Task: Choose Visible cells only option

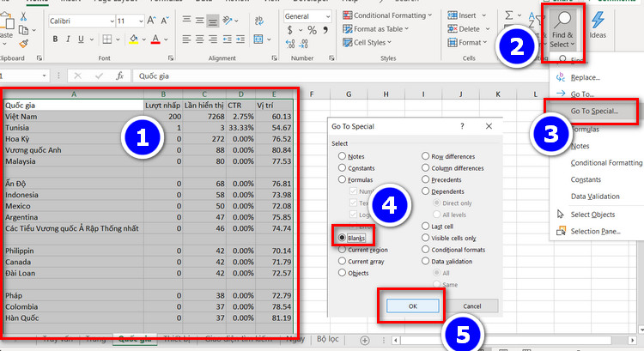Action: click(426, 238)
